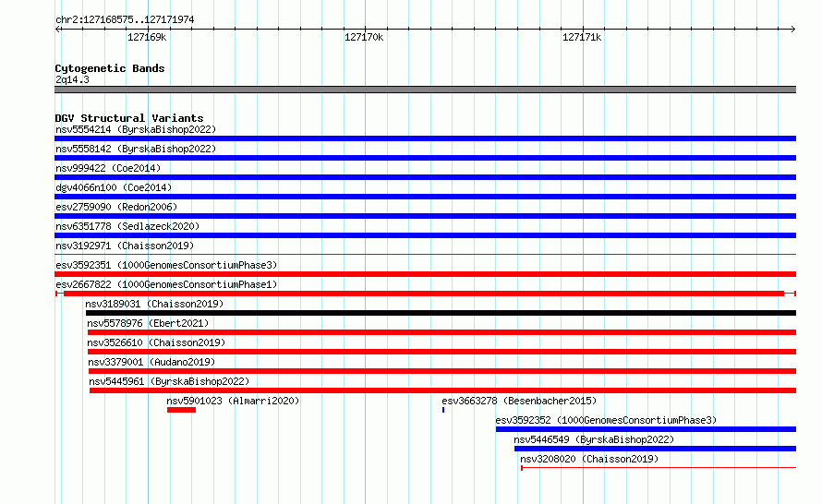Click the short red bar for nsv5901023
822x504 pixels.
point(181,410)
